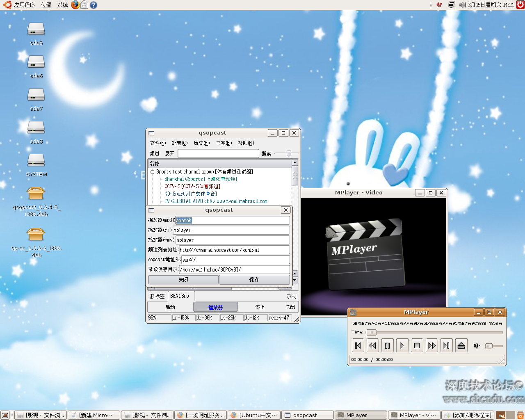Image resolution: width=525 pixels, height=420 pixels.
Task: Click the eject button in MPlayer
Action: (x=461, y=345)
